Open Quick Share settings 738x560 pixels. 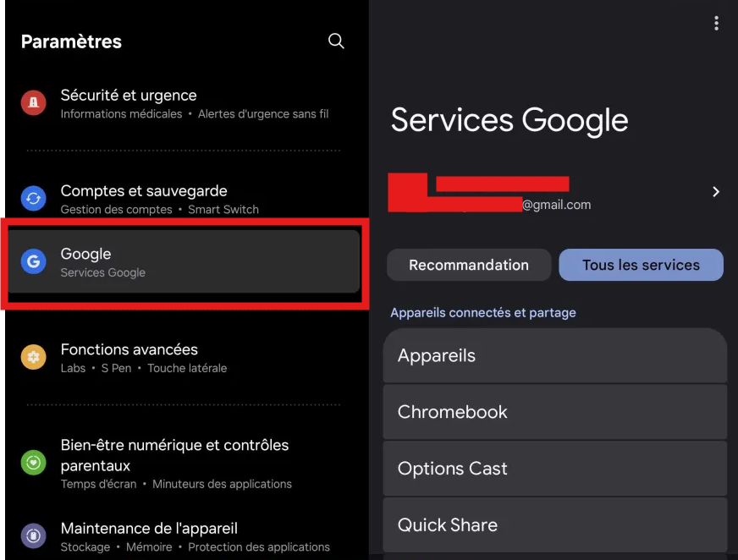554,524
